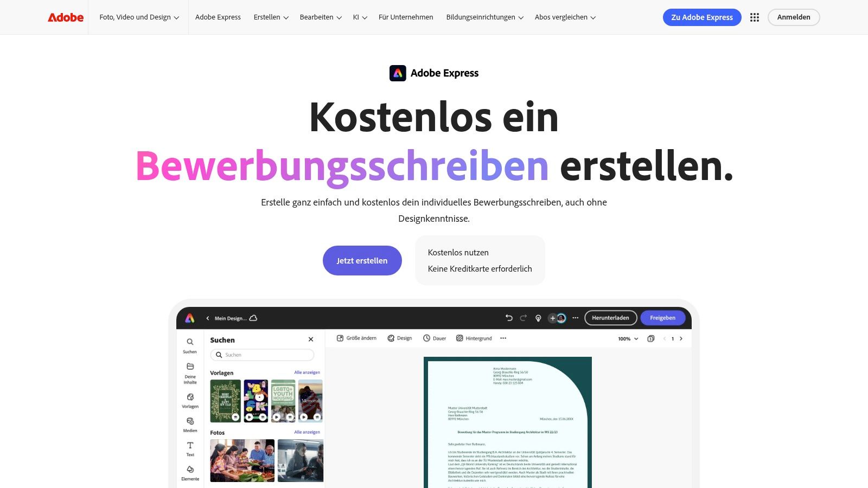
Task: Open the Adobe apps grid launcher
Action: tap(754, 17)
